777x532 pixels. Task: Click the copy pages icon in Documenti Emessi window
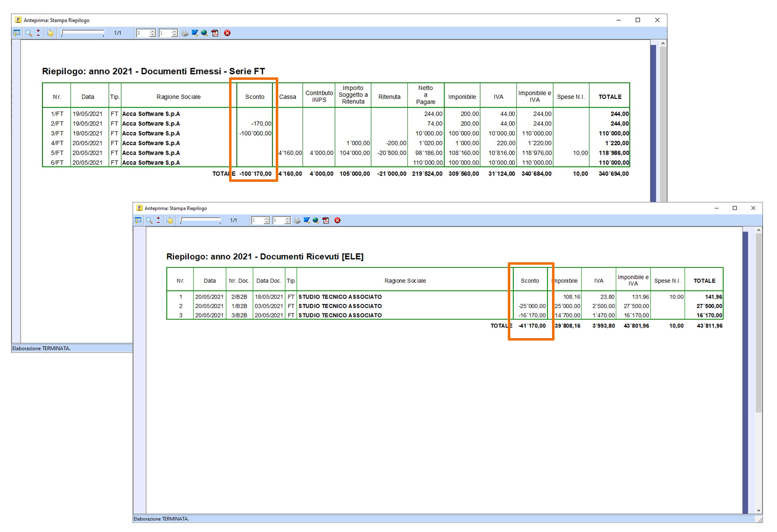click(x=50, y=33)
